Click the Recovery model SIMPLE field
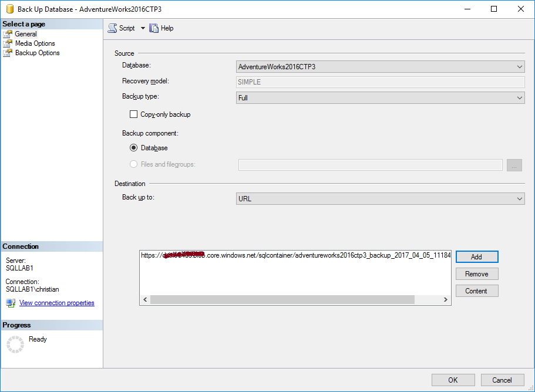The image size is (535, 392). (380, 82)
